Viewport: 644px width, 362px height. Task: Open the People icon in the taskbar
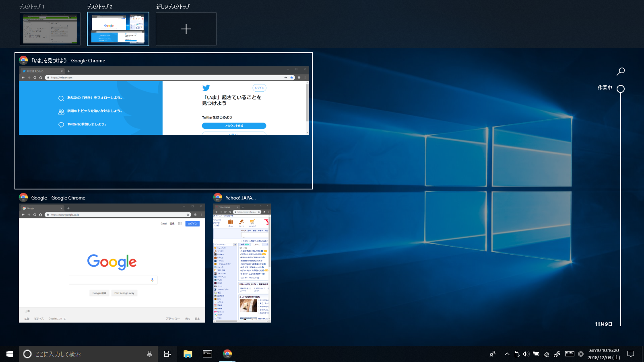point(493,354)
